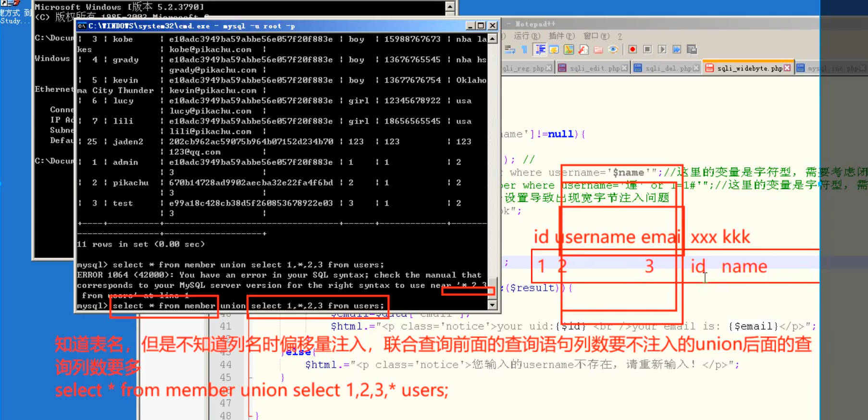868x420 pixels.
Task: Start macro recording with red dot
Action: (632, 49)
